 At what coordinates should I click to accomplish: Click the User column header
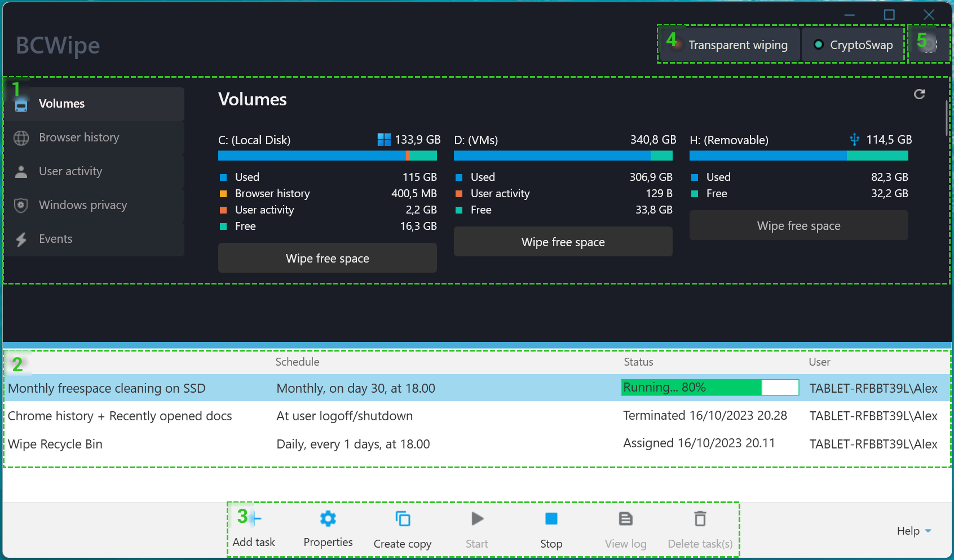click(x=819, y=362)
